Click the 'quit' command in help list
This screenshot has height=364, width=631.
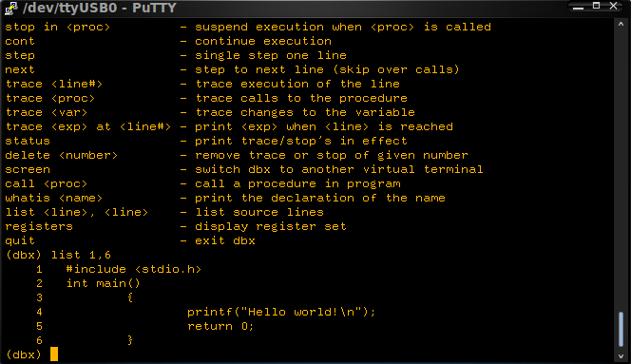pos(20,240)
